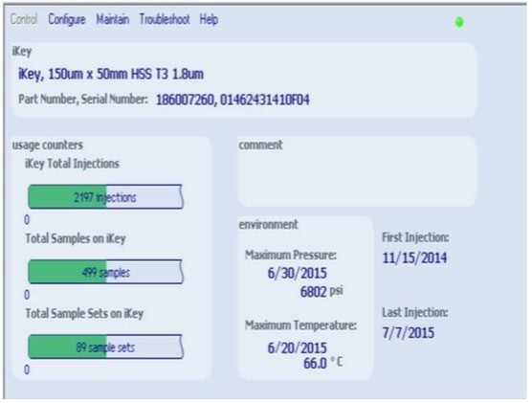Select the iKey description 150um x 50mm HSS T3
The image size is (532, 403).
tap(111, 74)
